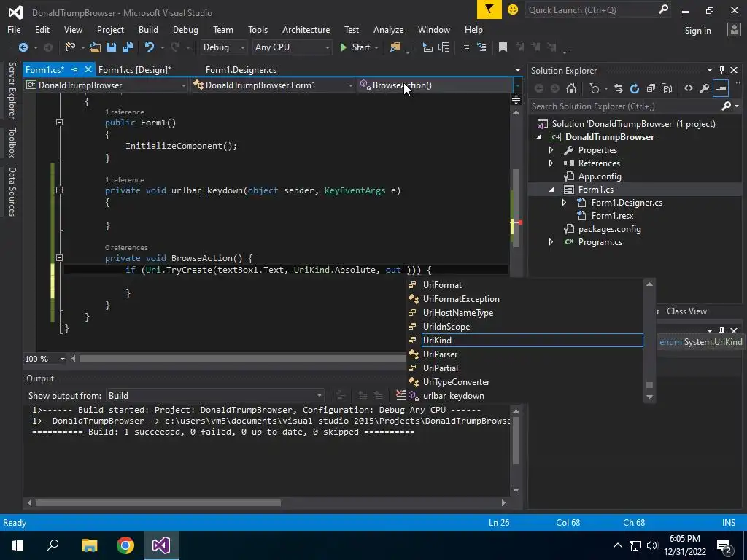Open the DonaldTrumpBrowser.Form1 type dropdown
The image size is (747, 560).
(351, 86)
